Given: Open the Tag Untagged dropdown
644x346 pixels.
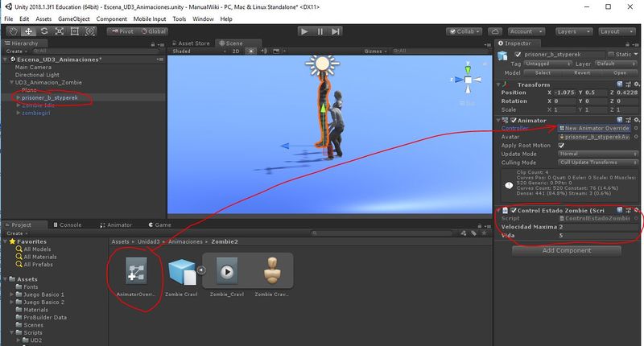Looking at the screenshot, I should coord(548,64).
